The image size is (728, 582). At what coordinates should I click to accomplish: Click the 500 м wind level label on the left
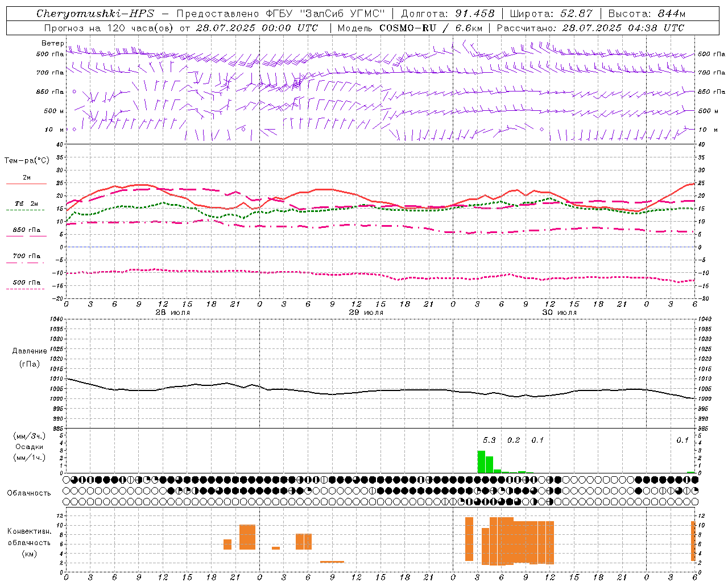(54, 111)
